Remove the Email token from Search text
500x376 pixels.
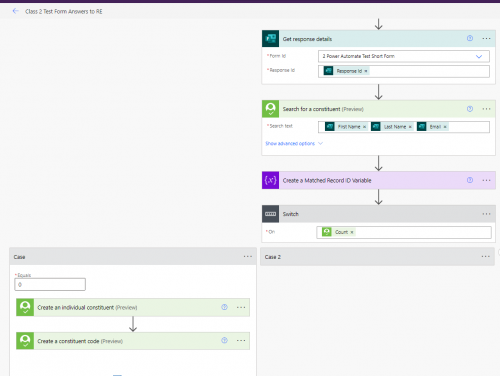pyautogui.click(x=445, y=127)
